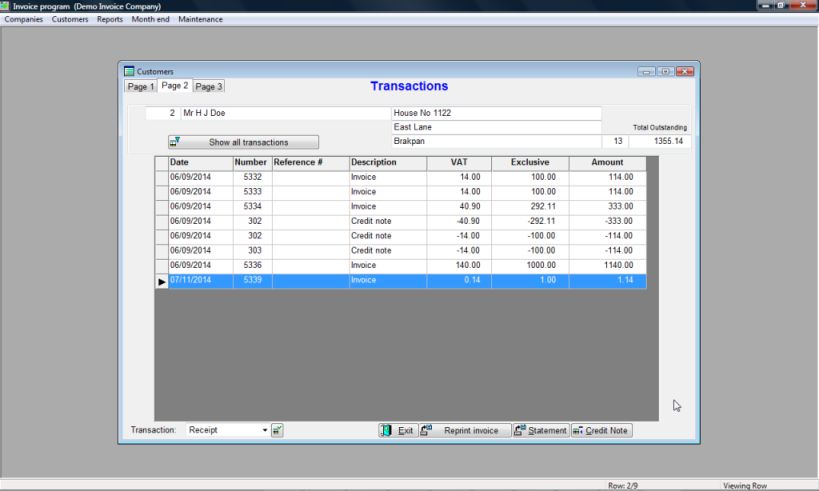Click the Show all transactions button
Screen dimensions: 819x491
(x=243, y=142)
